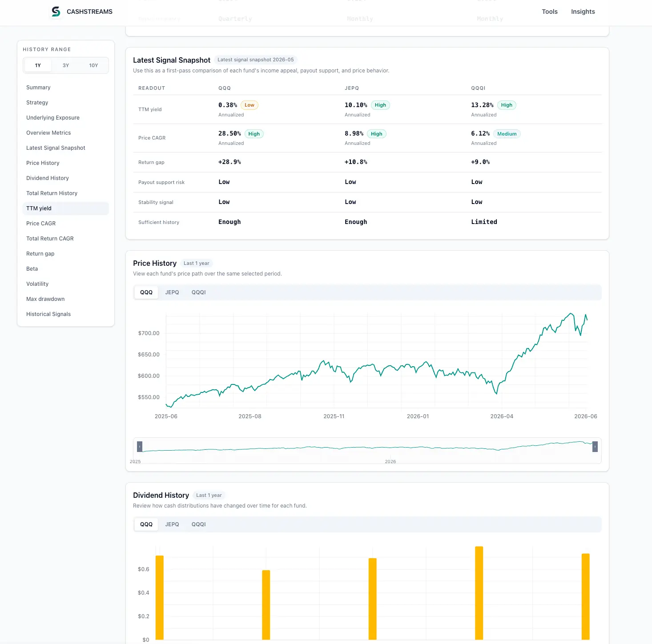Open Total Return CAGR sidebar item
Screen dimensions: 652x644
(65, 239)
